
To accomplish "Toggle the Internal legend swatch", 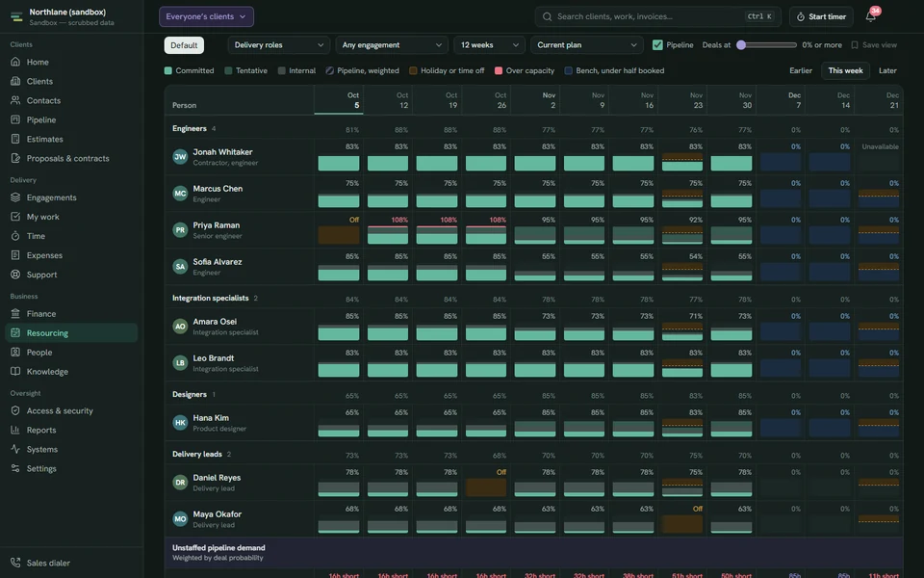I will pyautogui.click(x=282, y=70).
